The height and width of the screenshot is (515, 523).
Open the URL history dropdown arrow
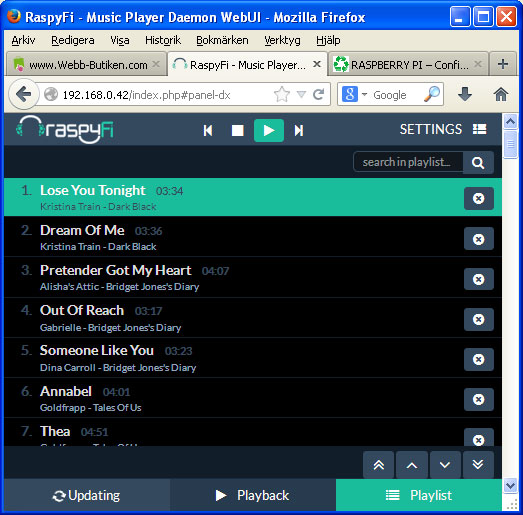point(301,94)
